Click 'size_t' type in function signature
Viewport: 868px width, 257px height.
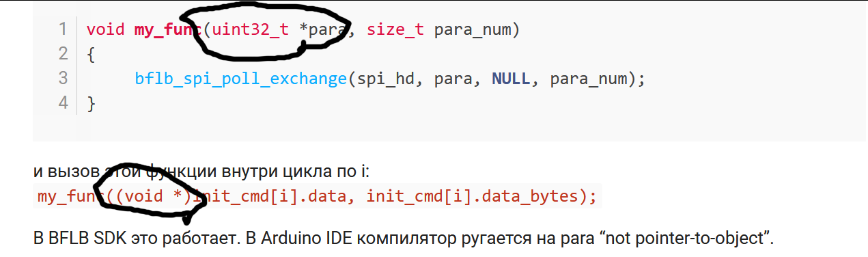[x=395, y=30]
